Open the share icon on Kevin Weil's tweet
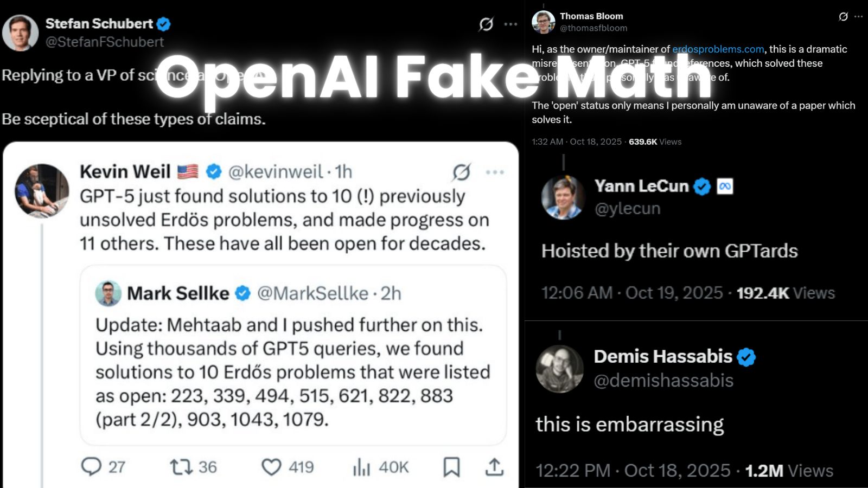 (495, 466)
